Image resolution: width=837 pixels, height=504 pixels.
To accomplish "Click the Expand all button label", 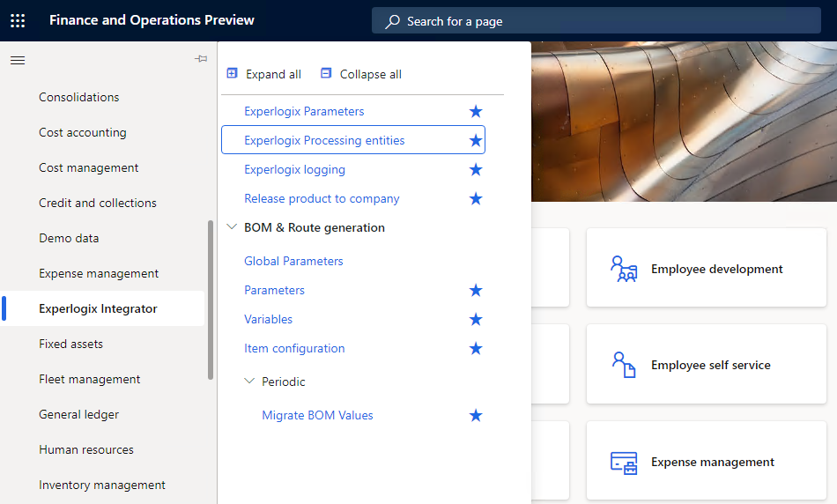I will click(273, 74).
